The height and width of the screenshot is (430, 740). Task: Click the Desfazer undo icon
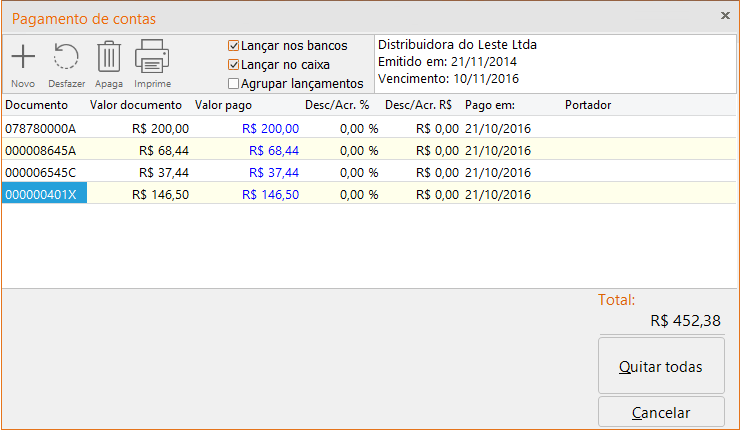(66, 57)
